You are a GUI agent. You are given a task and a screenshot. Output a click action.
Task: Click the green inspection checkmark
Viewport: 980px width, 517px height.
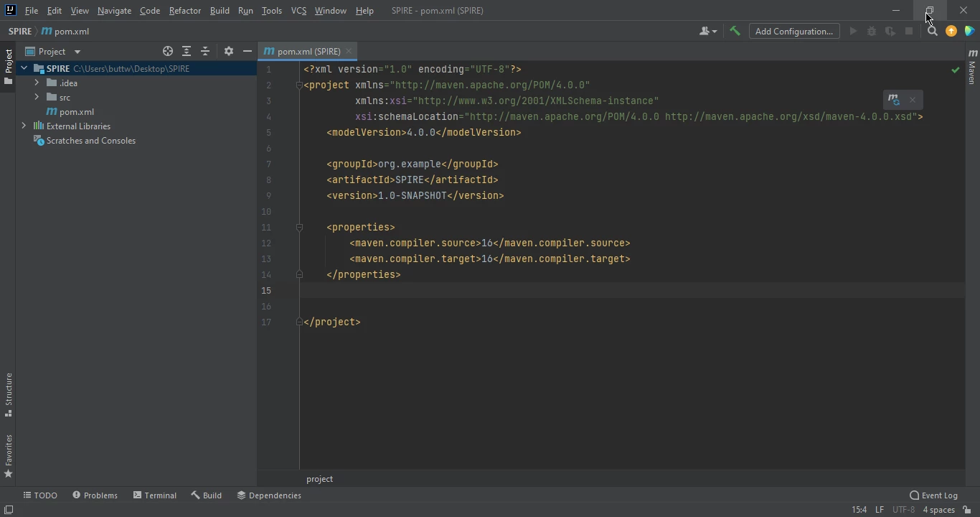pos(956,70)
